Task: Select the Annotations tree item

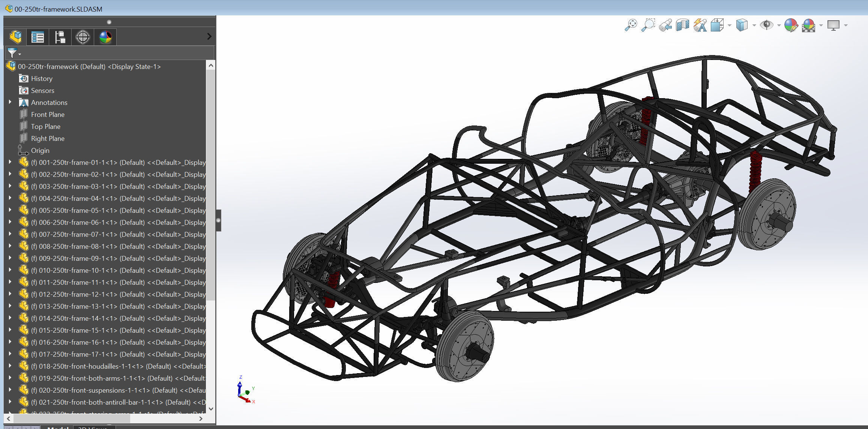Action: tap(49, 103)
